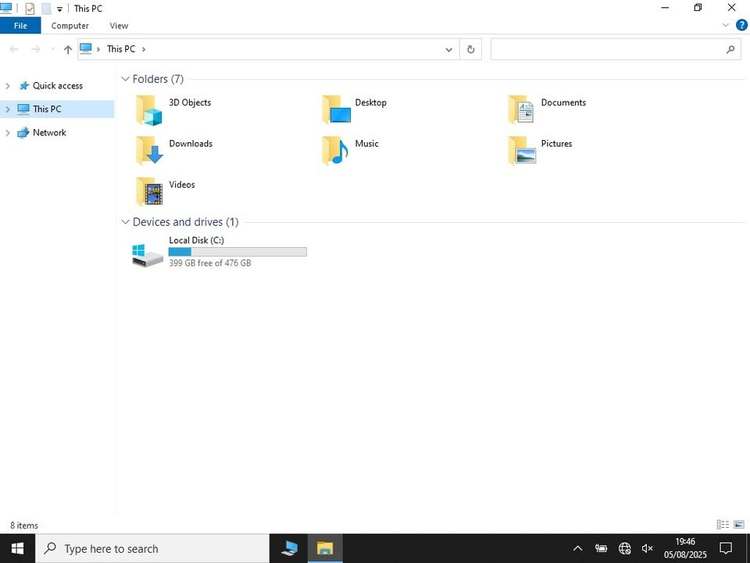The image size is (750, 563).
Task: Open recent locations dropdown arrow
Action: point(53,49)
